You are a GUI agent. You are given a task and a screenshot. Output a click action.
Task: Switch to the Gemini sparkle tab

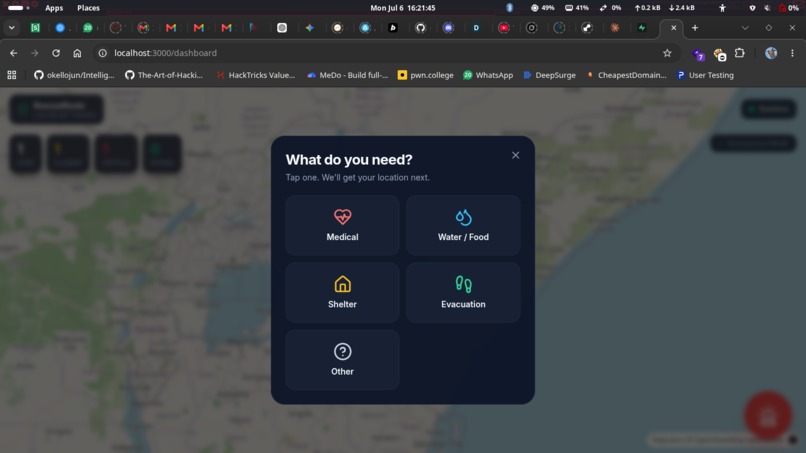[x=309, y=28]
